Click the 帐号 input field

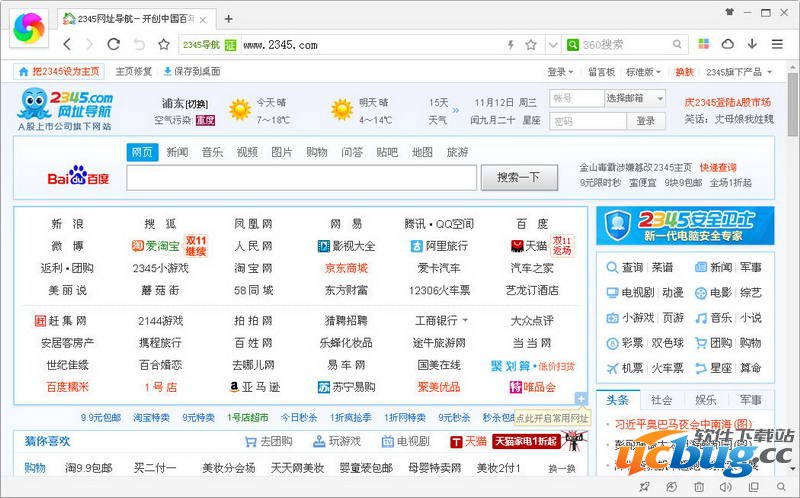[x=577, y=98]
